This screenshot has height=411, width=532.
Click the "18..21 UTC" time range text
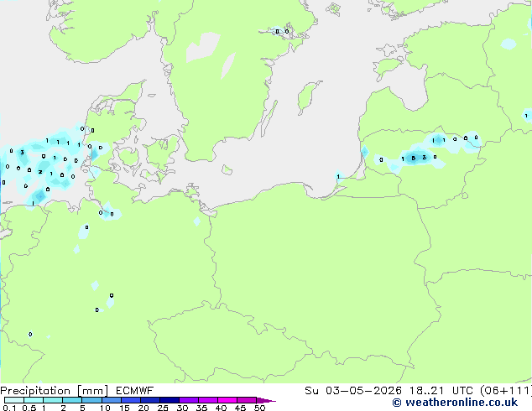(x=441, y=391)
